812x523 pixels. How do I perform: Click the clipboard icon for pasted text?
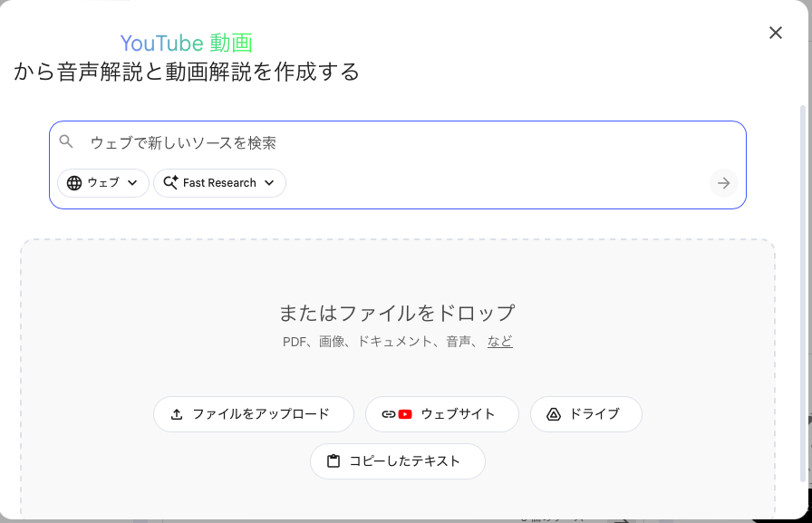pos(333,461)
